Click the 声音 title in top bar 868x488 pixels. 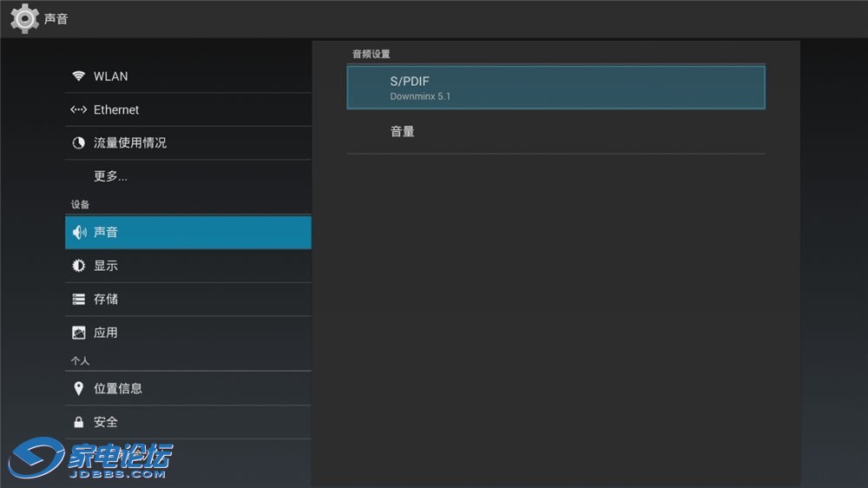[x=56, y=19]
